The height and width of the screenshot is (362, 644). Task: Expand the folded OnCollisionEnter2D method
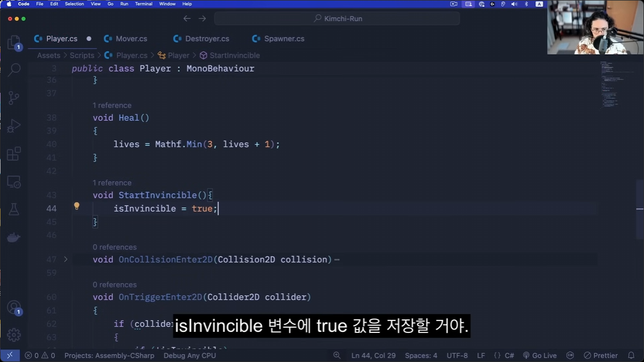(x=65, y=260)
